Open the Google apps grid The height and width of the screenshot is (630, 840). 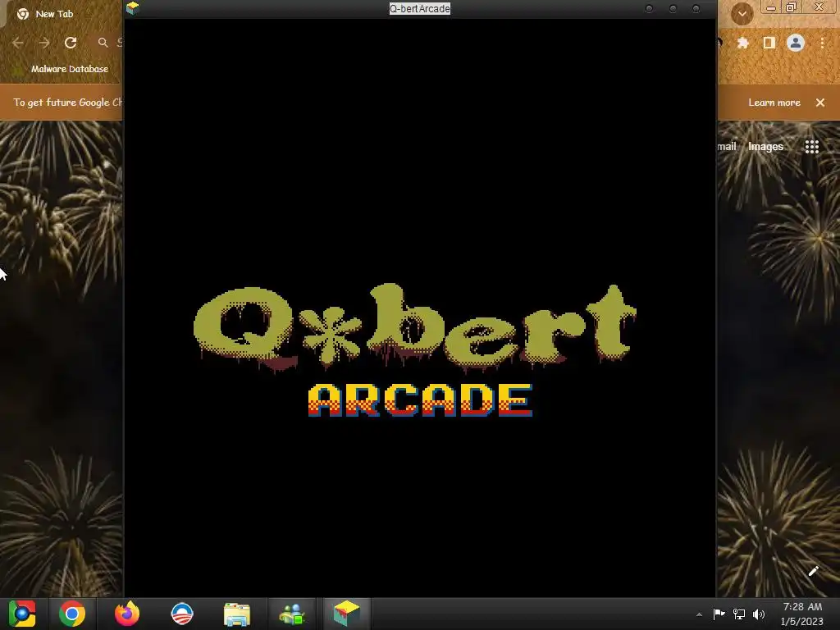click(x=811, y=147)
